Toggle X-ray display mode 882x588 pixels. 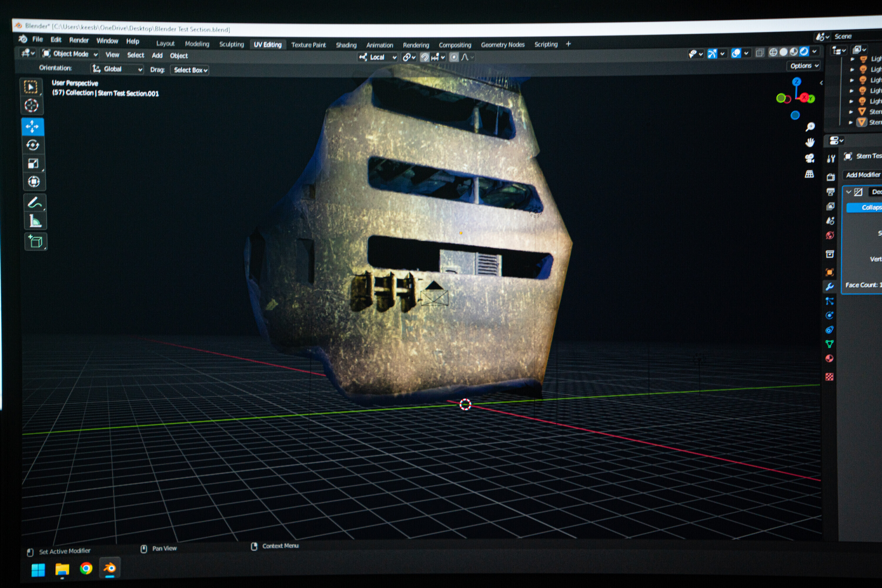click(x=759, y=53)
